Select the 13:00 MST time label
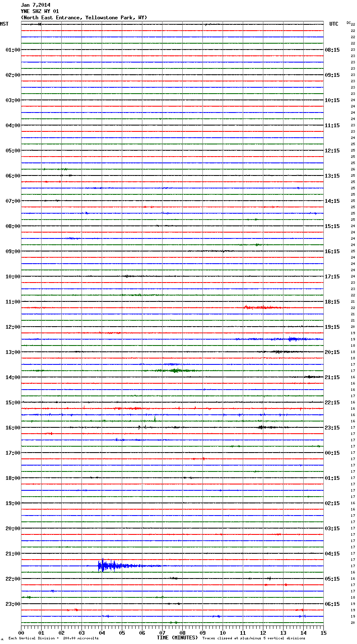 tap(13, 352)
